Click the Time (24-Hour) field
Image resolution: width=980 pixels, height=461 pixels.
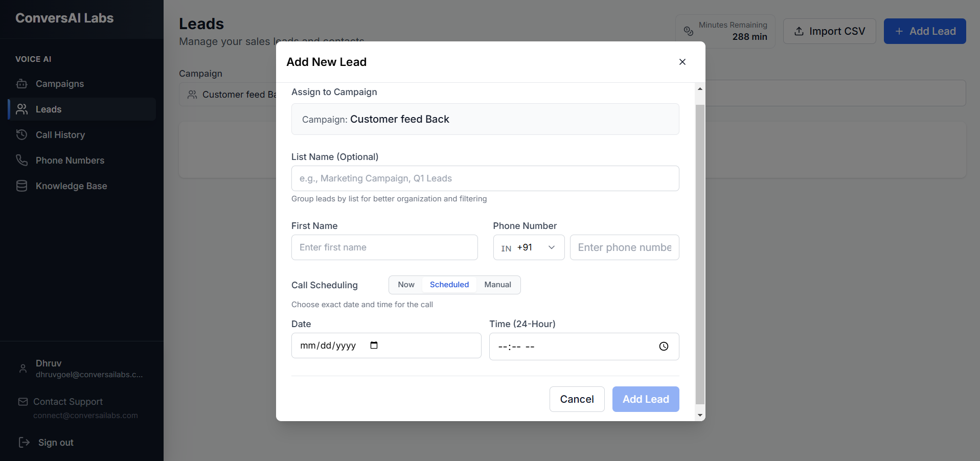coord(584,347)
